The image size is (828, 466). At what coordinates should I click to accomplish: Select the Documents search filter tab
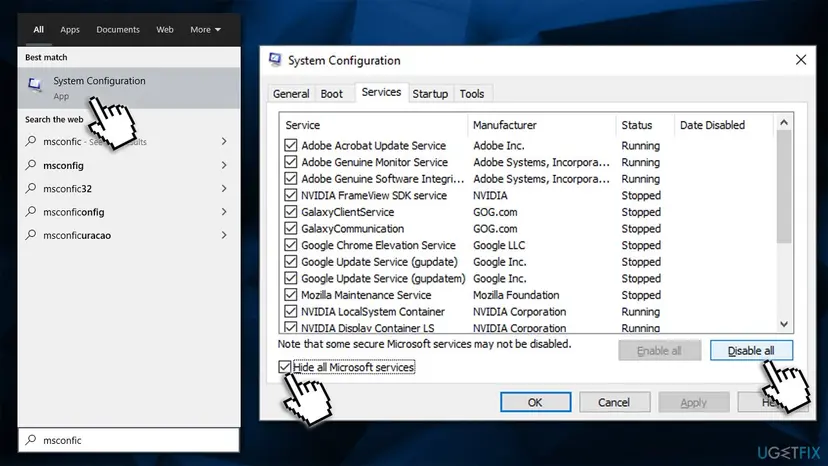pyautogui.click(x=118, y=30)
